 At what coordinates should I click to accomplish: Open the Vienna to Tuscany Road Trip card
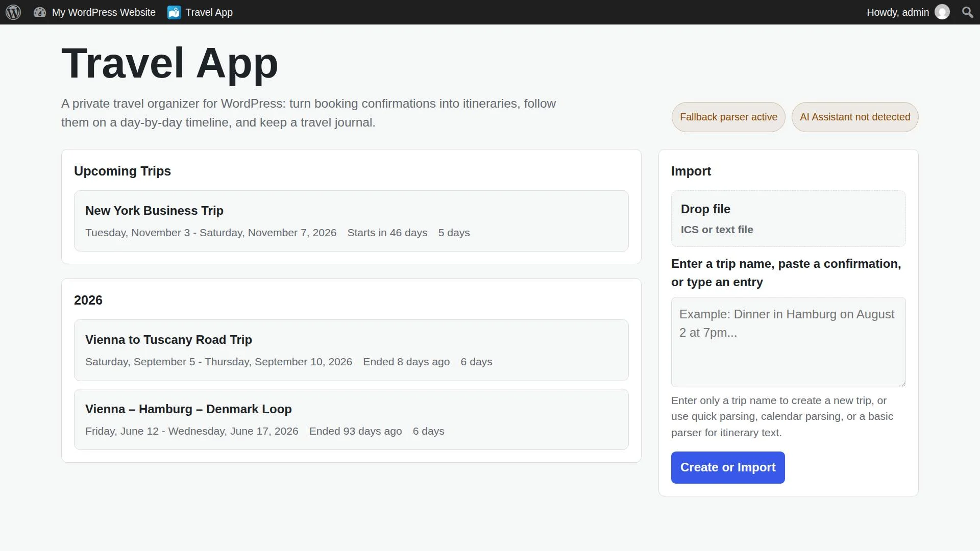point(351,350)
